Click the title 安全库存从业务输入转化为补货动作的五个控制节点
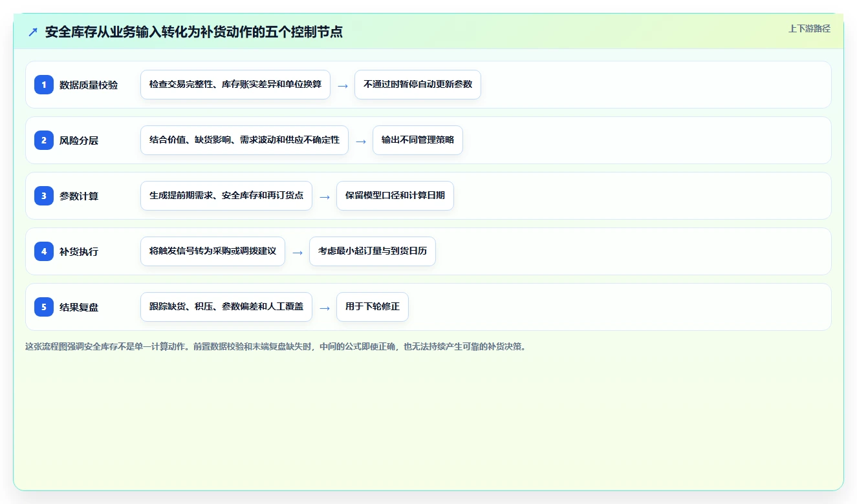Screen dimensions: 857x504 [x=194, y=32]
